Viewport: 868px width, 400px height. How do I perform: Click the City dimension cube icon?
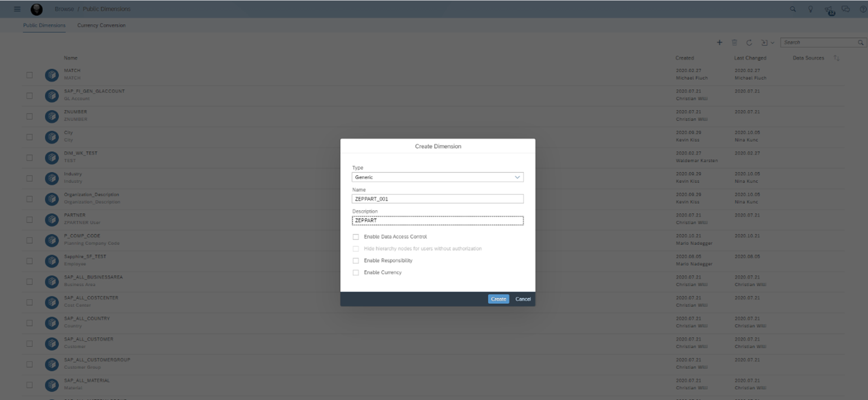click(x=52, y=137)
